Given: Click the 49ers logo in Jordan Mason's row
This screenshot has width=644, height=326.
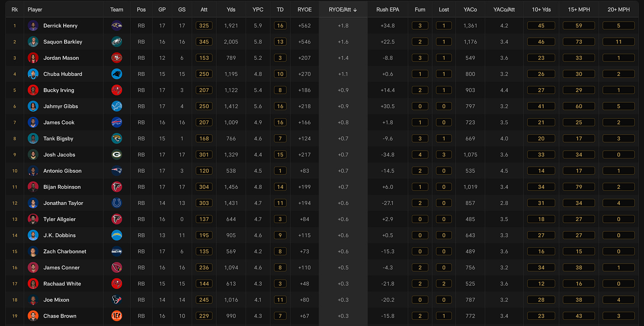Looking at the screenshot, I should coord(117,58).
